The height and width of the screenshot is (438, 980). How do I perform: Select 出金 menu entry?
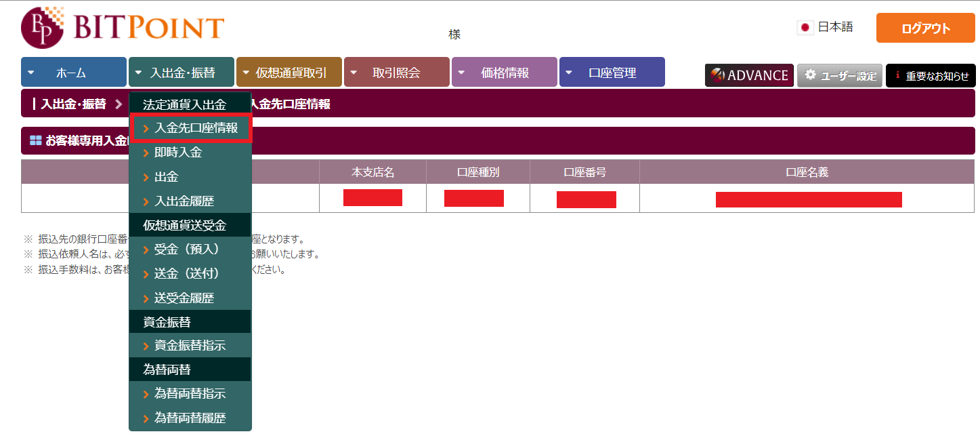(190, 177)
